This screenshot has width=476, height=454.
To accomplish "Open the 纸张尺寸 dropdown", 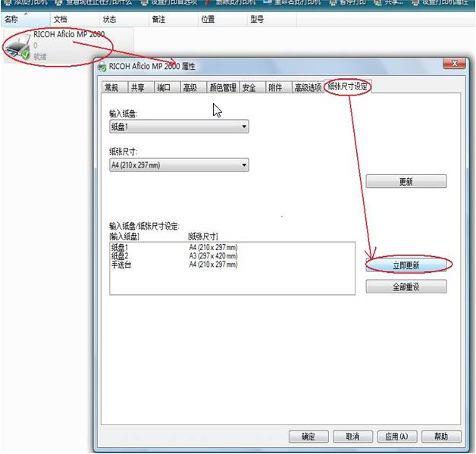I will 179,165.
